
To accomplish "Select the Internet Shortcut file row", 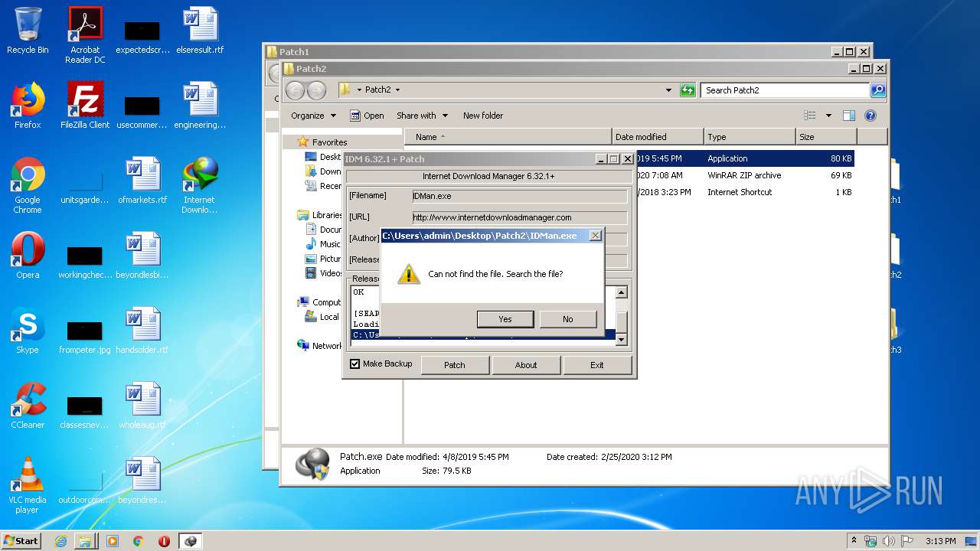I will pos(743,192).
